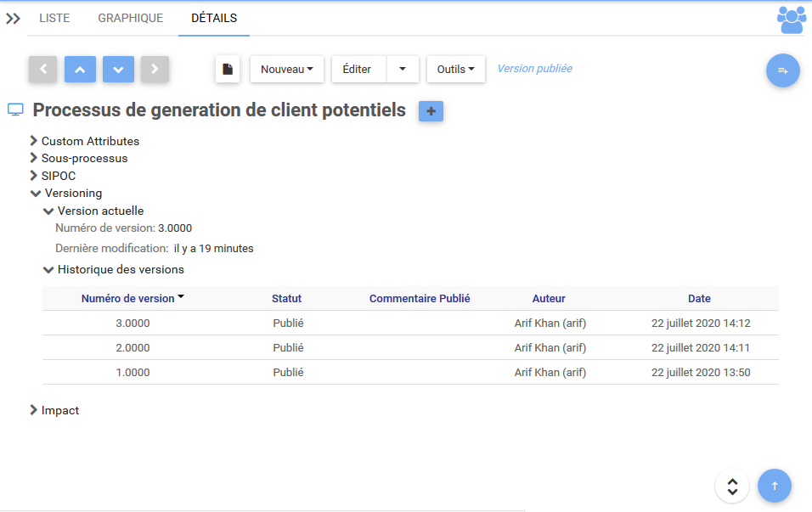This screenshot has width=812, height=512.
Task: Open the Outils dropdown menu
Action: coord(455,70)
